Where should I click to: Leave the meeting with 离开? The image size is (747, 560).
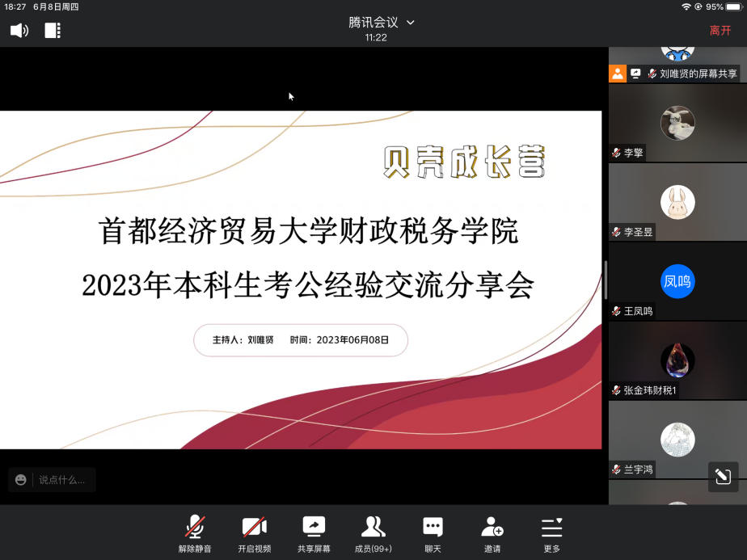click(x=720, y=31)
